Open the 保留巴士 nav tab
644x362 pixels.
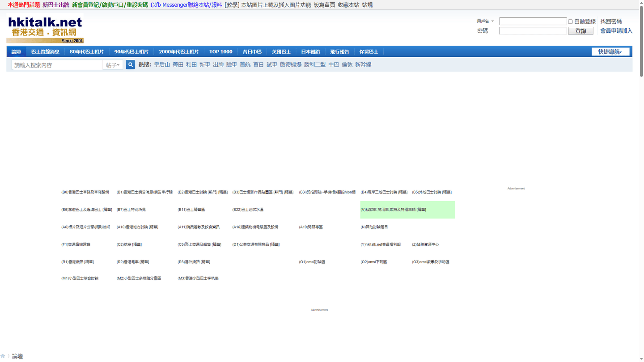pos(369,52)
